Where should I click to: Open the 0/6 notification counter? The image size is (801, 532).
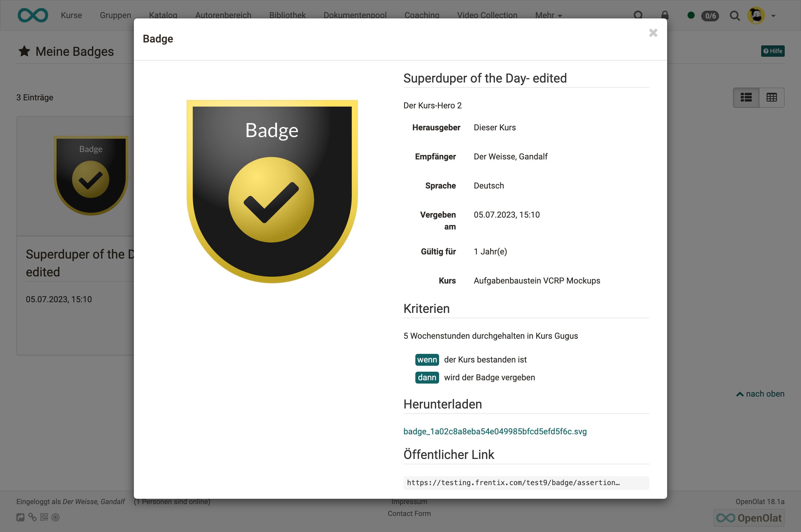tap(710, 15)
